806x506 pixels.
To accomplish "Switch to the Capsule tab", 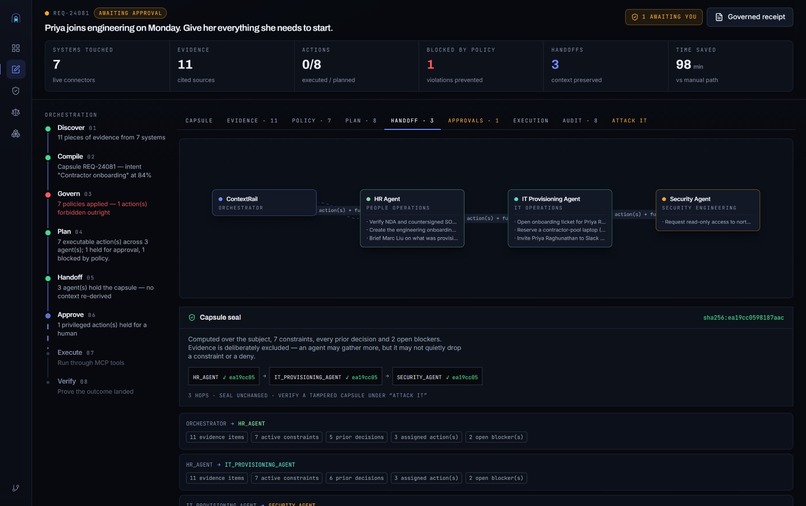I will [199, 120].
